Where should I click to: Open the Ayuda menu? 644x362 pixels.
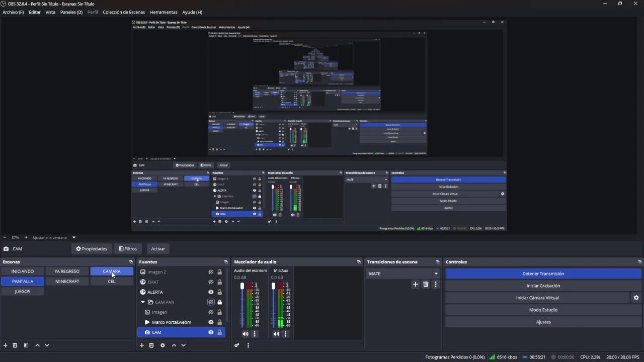[192, 12]
